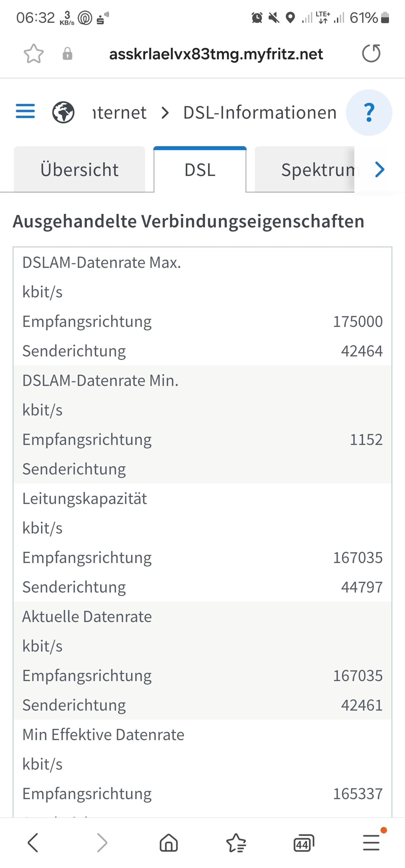Viewport: 405px width, 868px height.
Task: Open the bookmarks list icon
Action: pos(236,843)
